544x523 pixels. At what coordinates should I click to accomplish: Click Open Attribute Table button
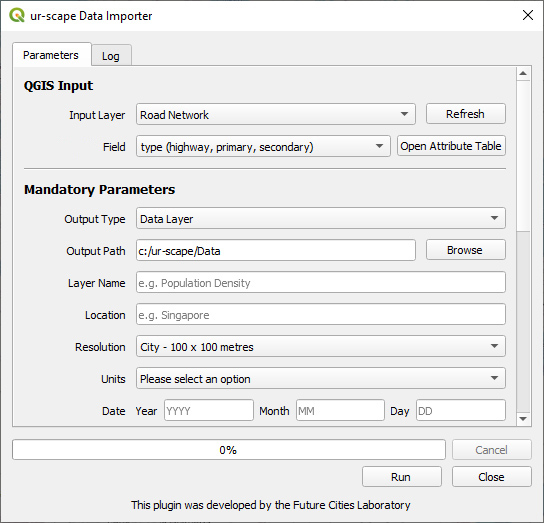pos(451,146)
